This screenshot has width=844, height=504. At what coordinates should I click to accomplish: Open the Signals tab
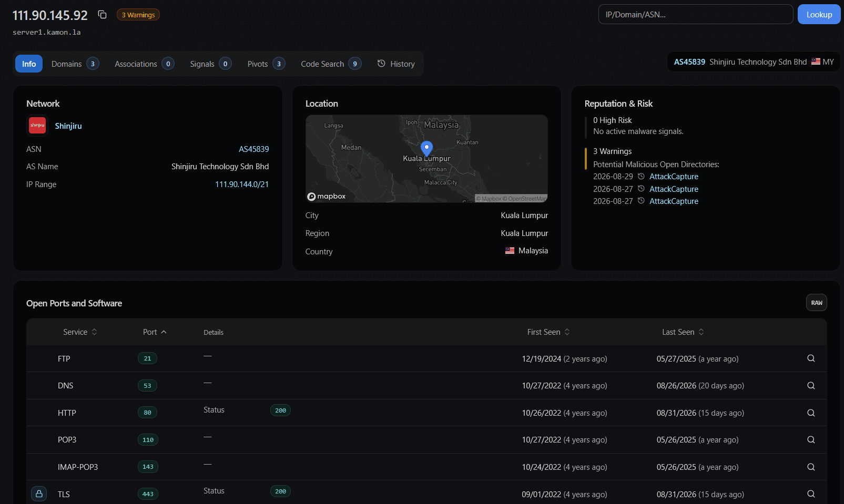tap(210, 64)
